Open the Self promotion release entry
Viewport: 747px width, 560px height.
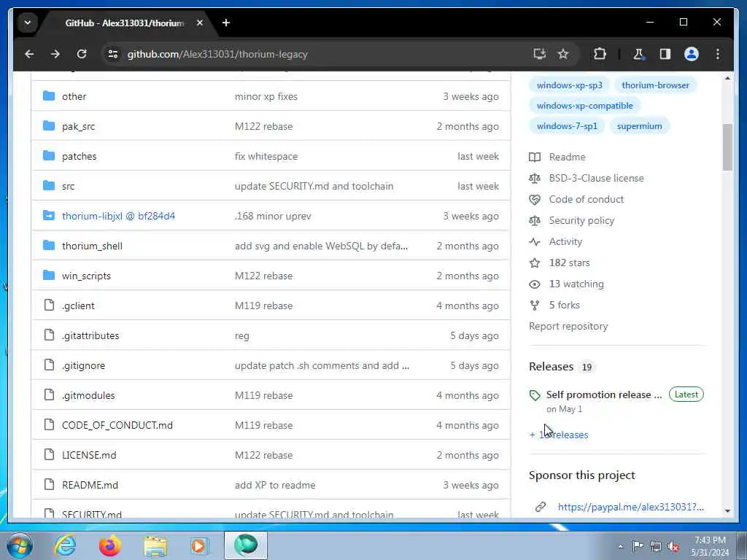tap(603, 394)
